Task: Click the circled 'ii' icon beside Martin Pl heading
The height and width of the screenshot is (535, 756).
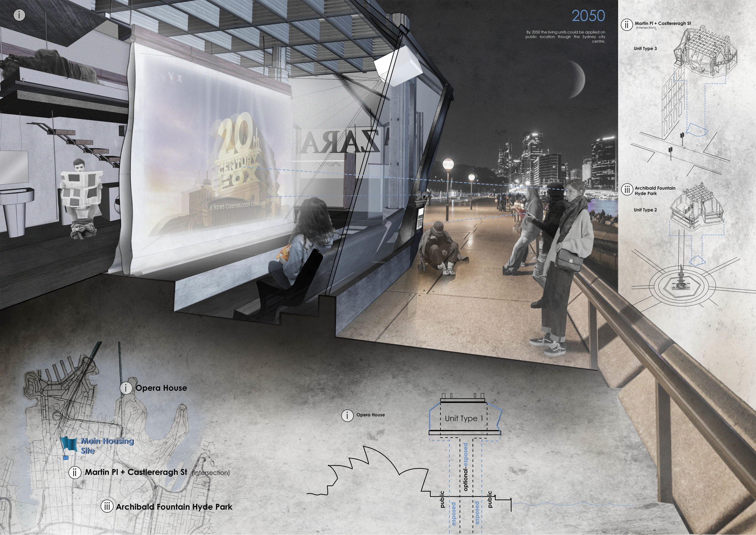Action: pyautogui.click(x=627, y=25)
